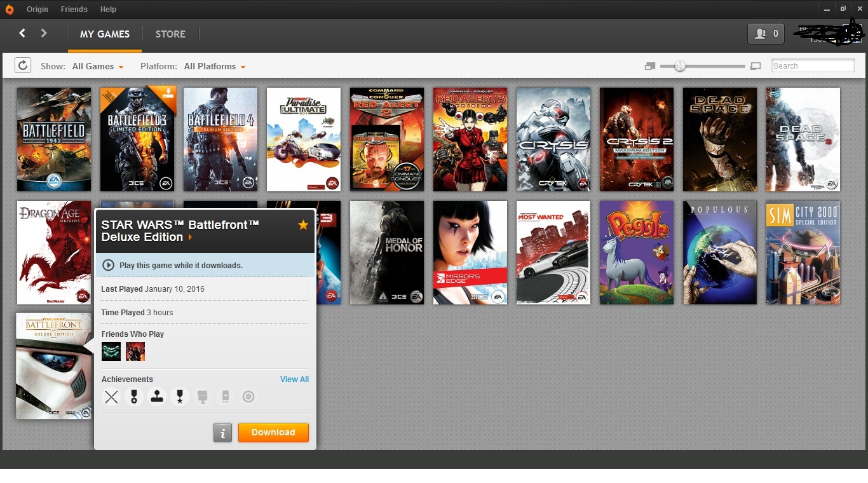Adjust the tile size slider
The width and height of the screenshot is (868, 483).
680,66
